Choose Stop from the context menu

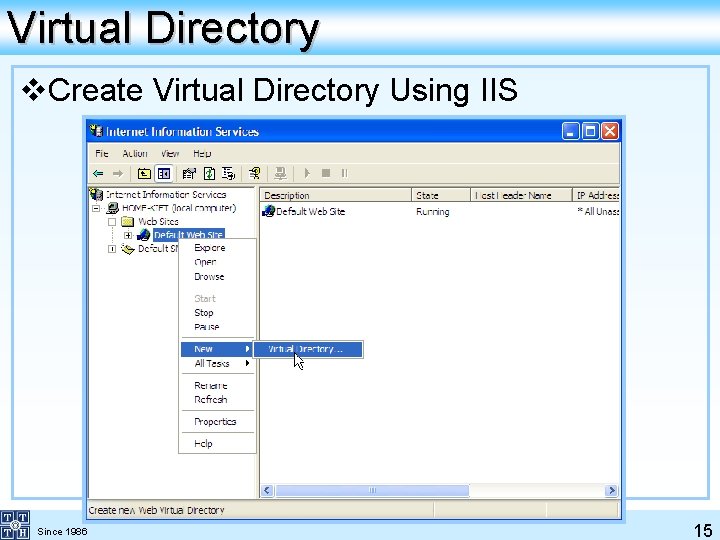204,313
